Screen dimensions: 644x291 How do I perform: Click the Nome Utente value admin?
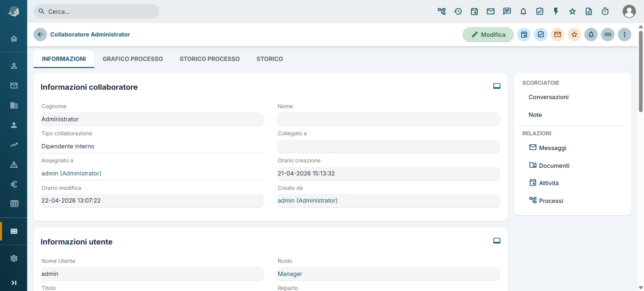click(x=153, y=274)
